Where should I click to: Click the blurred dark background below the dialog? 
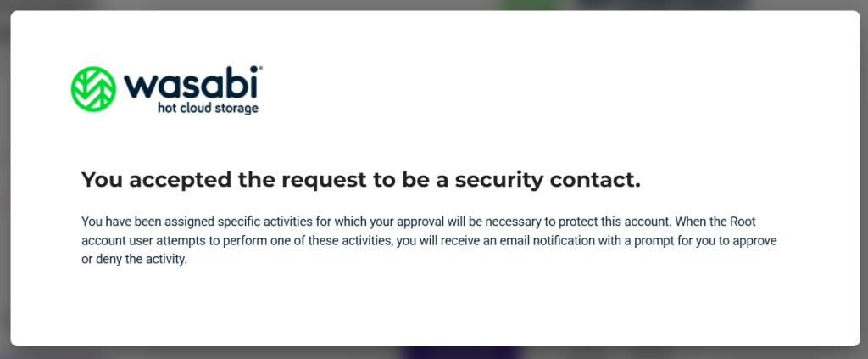pos(459,353)
